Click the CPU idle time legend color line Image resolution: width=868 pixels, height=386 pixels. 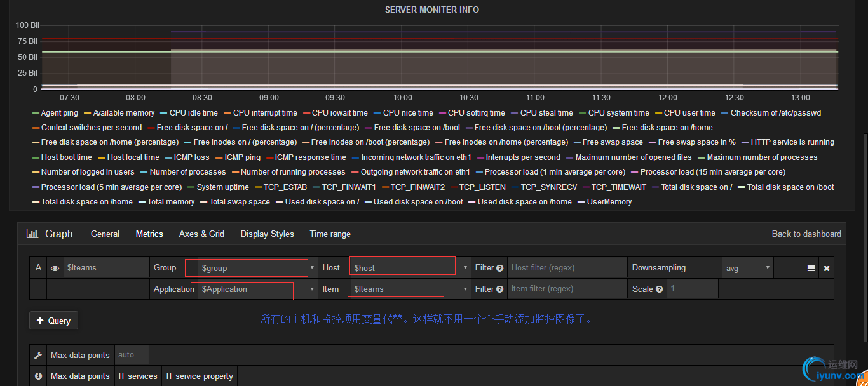pos(164,113)
